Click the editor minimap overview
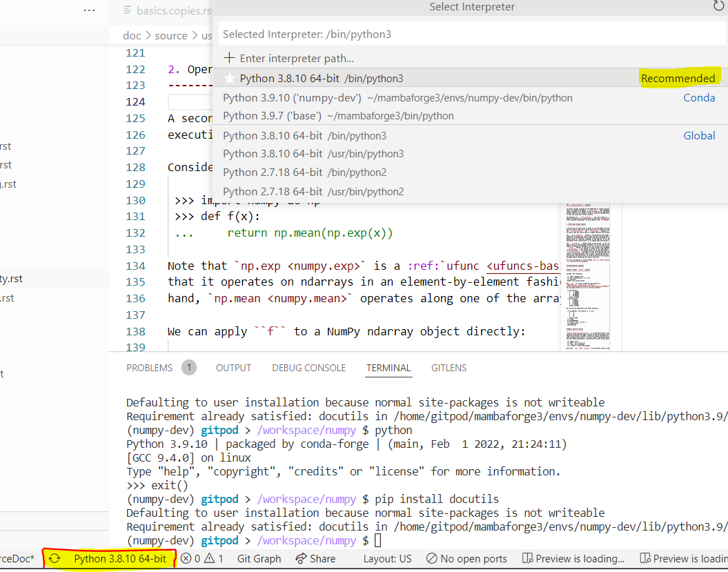This screenshot has height=572, width=728. point(587,276)
